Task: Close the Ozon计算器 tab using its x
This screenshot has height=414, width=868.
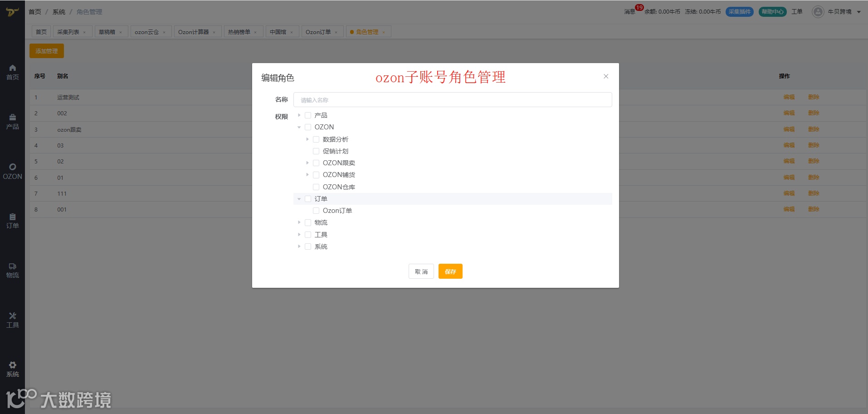Action: coord(214,32)
